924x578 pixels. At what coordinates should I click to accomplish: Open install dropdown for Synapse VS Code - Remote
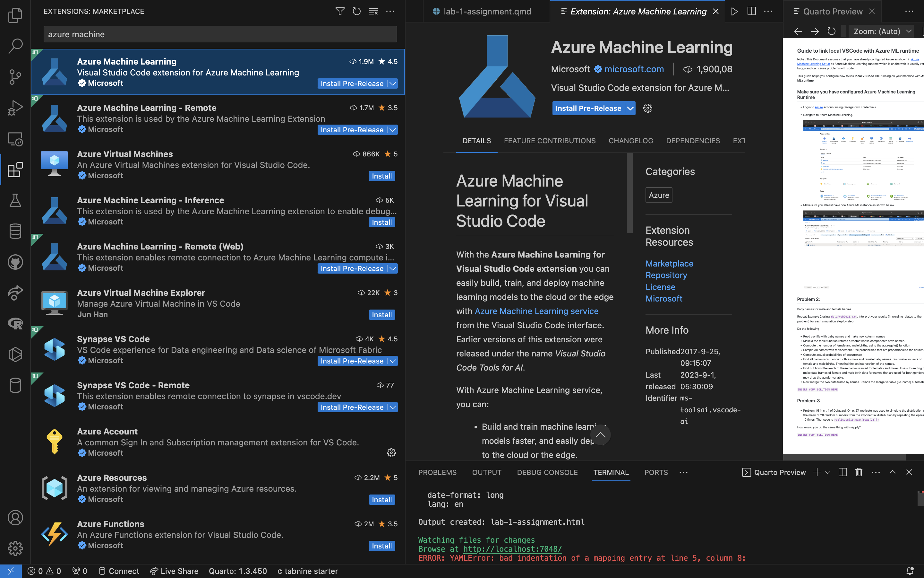click(x=392, y=407)
